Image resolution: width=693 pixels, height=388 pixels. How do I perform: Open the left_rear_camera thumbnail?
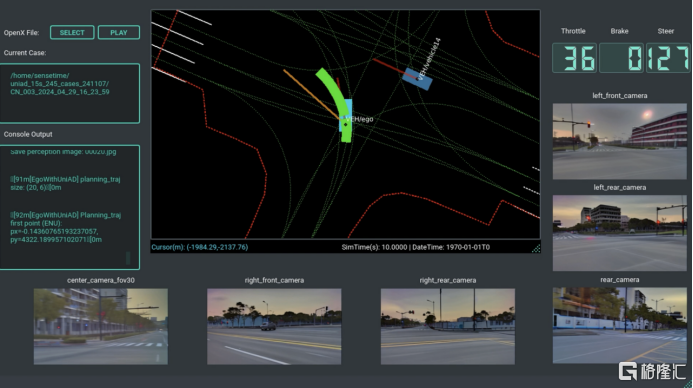point(620,233)
